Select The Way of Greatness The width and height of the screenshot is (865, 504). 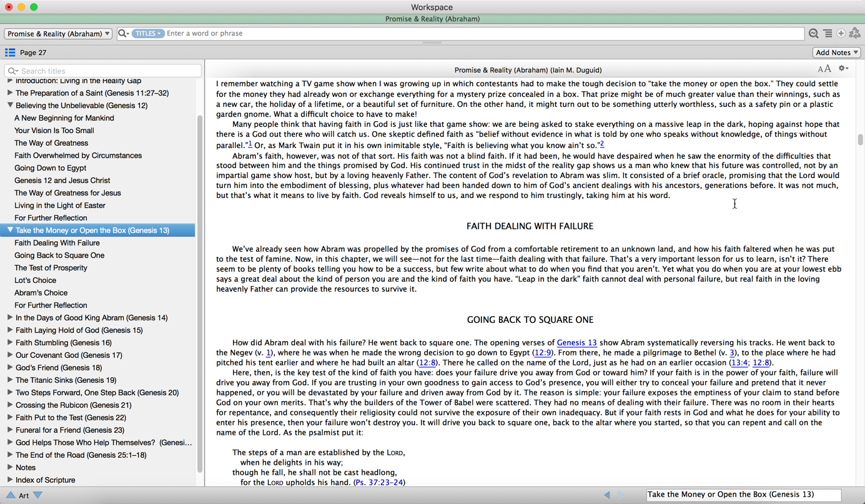[x=51, y=143]
